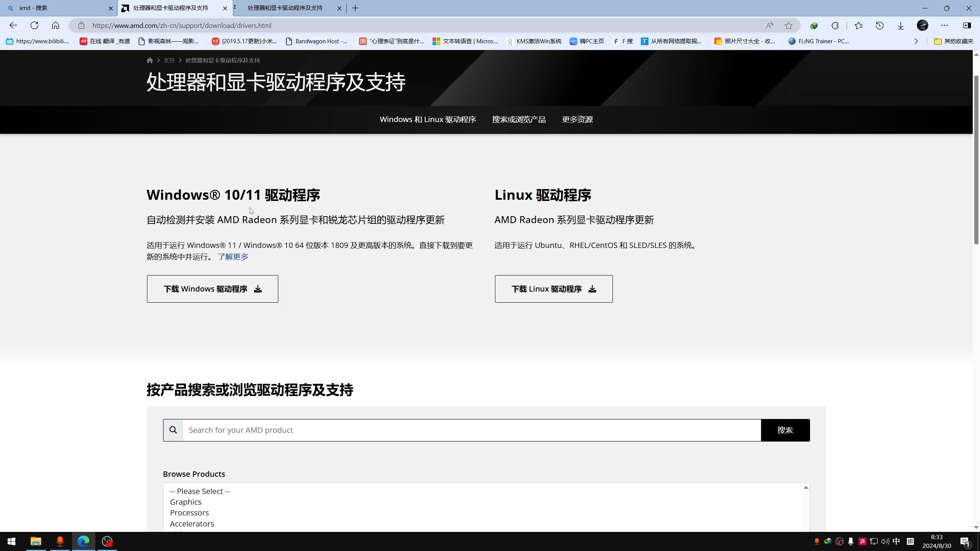Close the active AMD drivers tab

pos(225,8)
